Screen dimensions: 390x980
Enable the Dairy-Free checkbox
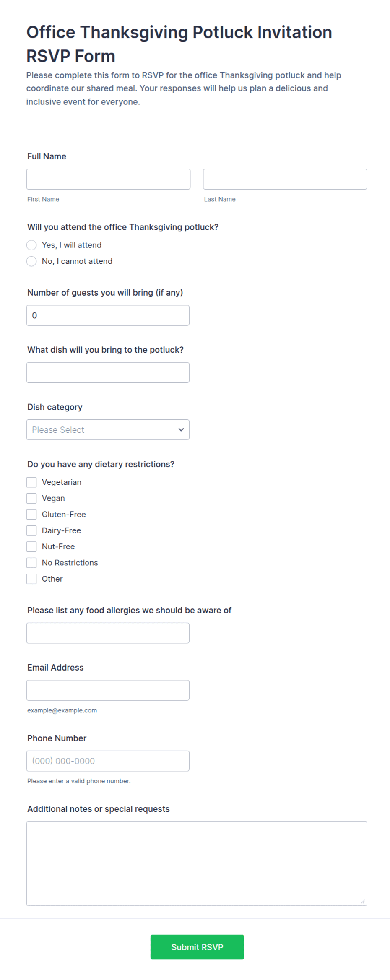click(x=31, y=530)
